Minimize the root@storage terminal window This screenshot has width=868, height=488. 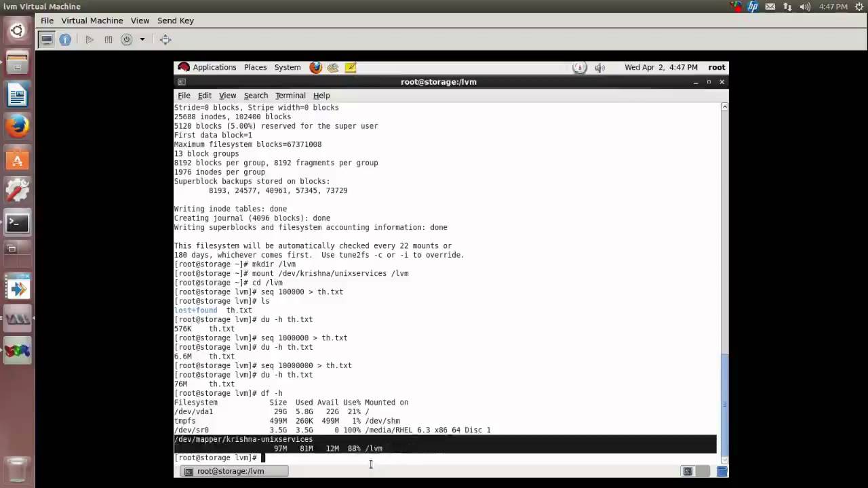tap(696, 82)
